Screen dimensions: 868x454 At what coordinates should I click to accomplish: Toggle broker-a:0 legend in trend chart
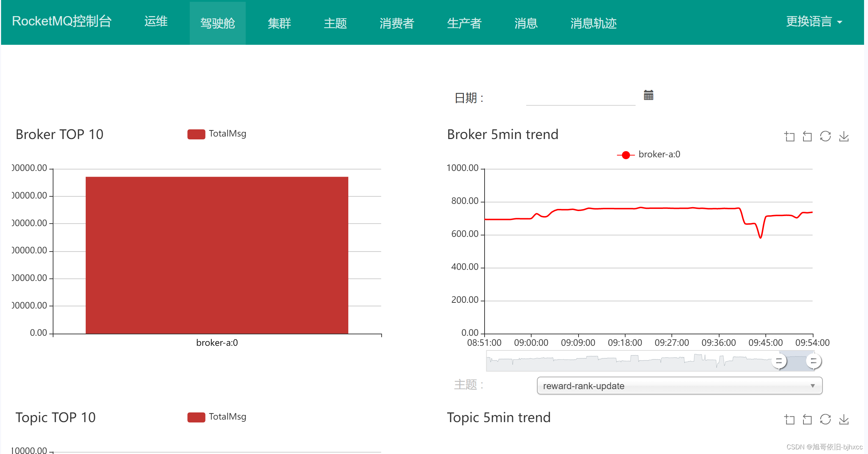pos(648,154)
